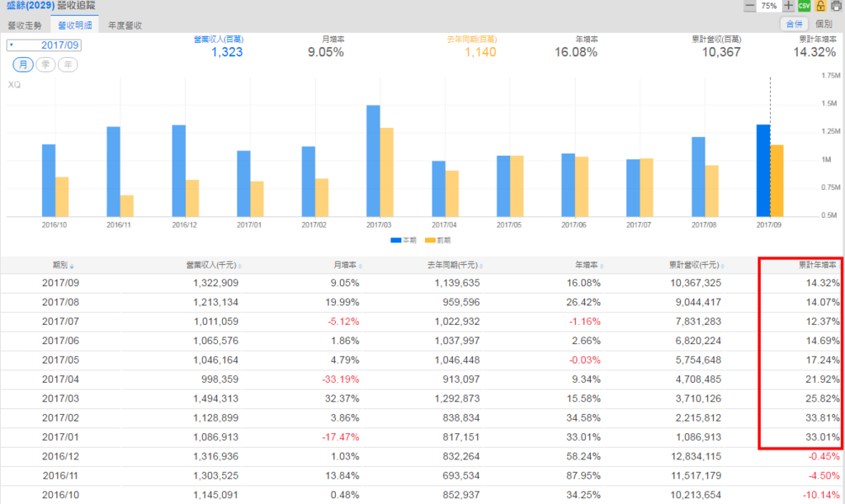
Task: Select the 2017/02 table row period cell
Action: pyautogui.click(x=60, y=418)
